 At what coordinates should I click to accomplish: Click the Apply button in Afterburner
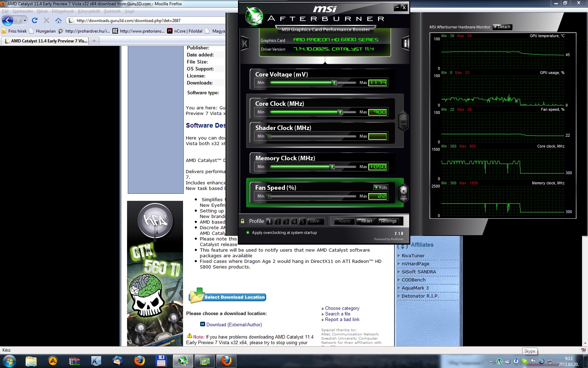tap(344, 221)
